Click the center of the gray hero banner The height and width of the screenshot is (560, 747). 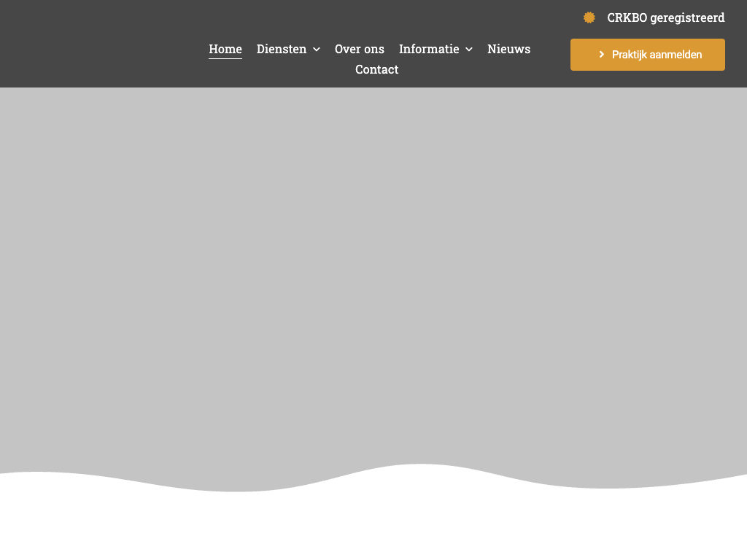(373, 277)
